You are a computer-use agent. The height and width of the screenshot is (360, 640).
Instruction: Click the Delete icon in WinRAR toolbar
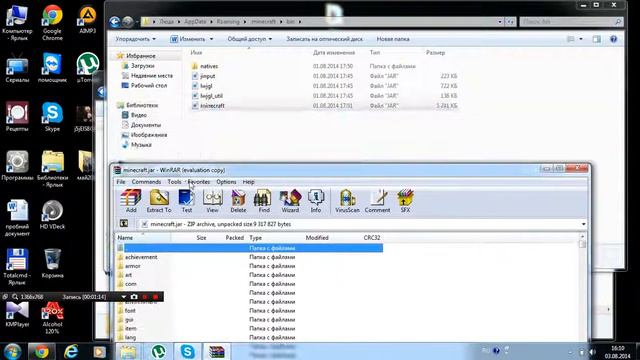tap(238, 201)
